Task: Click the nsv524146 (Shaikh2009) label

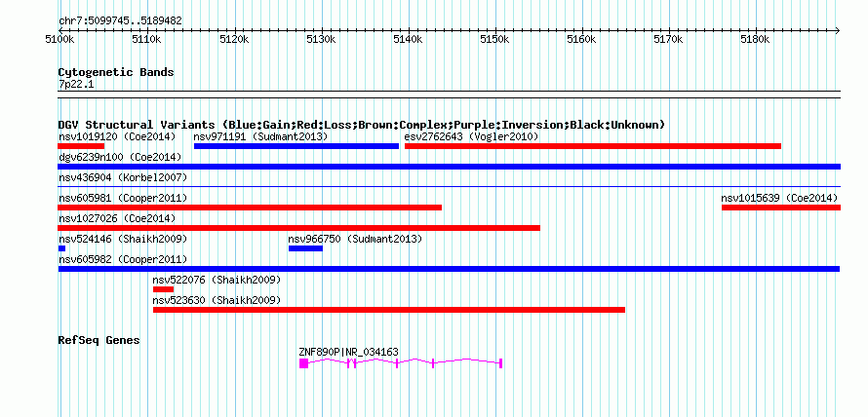Action: 123,239
